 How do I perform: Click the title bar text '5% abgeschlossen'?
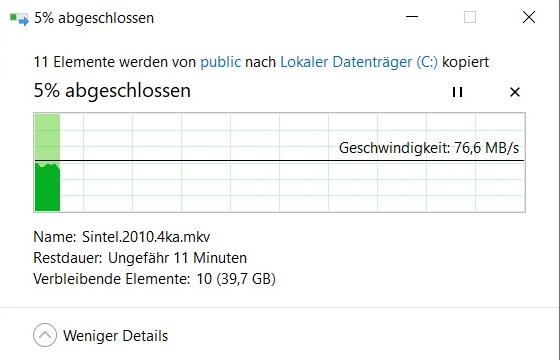point(94,18)
